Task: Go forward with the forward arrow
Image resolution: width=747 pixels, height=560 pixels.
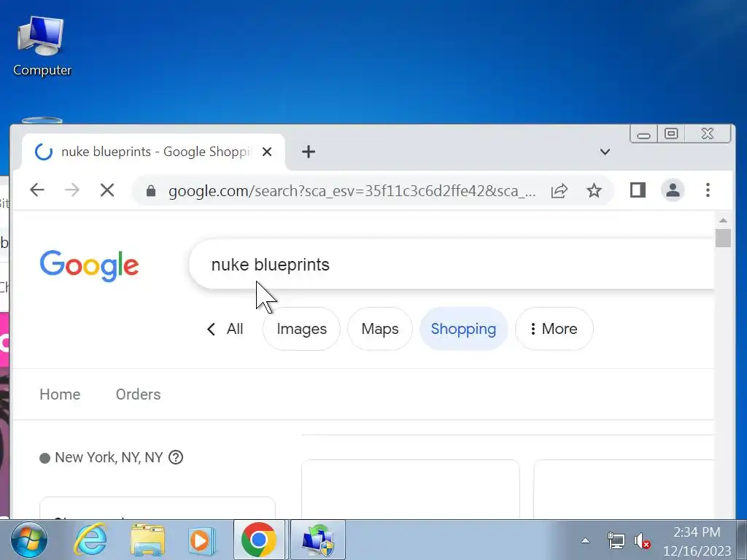Action: click(72, 190)
